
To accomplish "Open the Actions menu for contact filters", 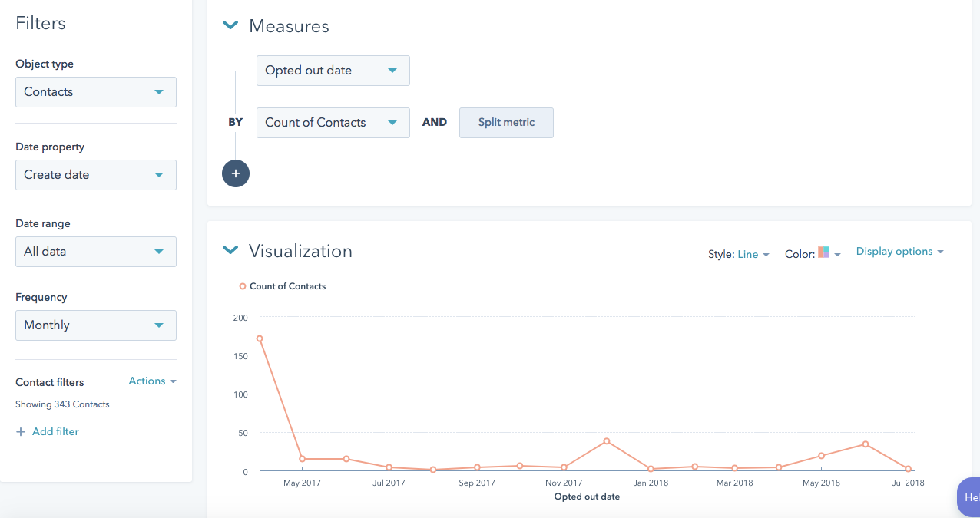I will pyautogui.click(x=152, y=381).
